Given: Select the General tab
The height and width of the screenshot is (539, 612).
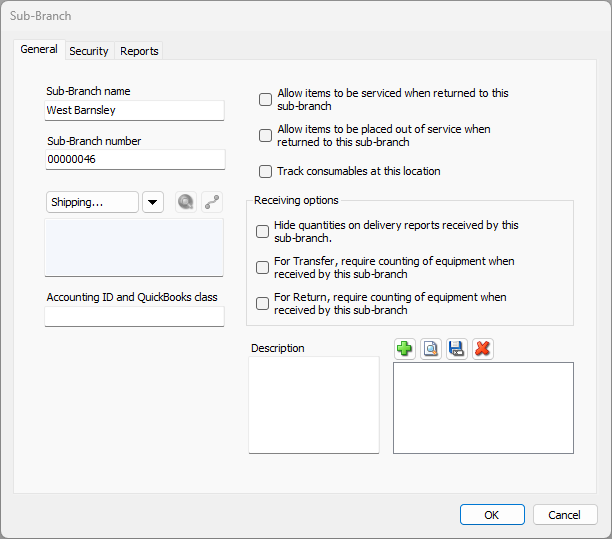Looking at the screenshot, I should click(x=39, y=50).
